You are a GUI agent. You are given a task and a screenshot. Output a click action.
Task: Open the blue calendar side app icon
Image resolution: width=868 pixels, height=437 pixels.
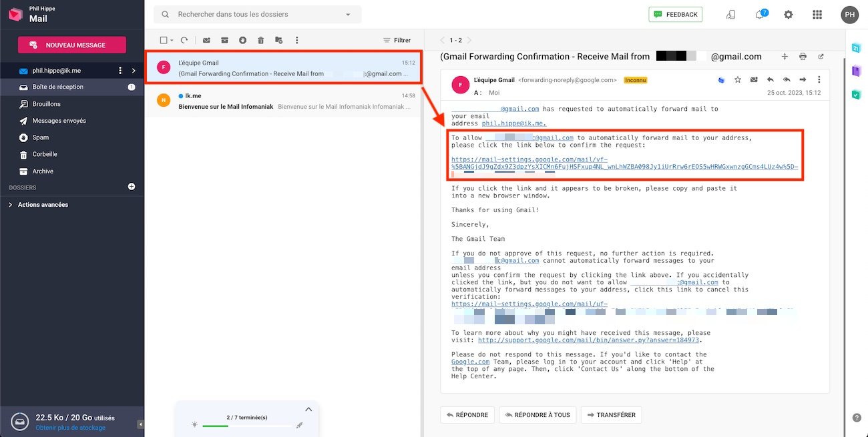click(857, 48)
